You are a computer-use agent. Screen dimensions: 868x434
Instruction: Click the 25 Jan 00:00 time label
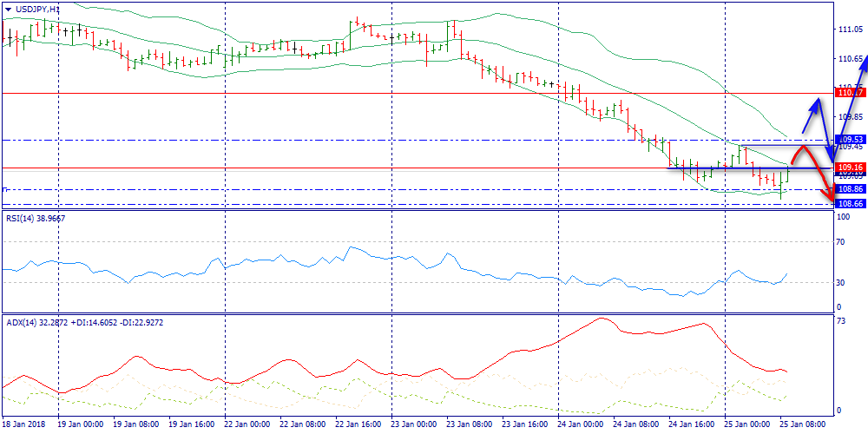coord(746,424)
